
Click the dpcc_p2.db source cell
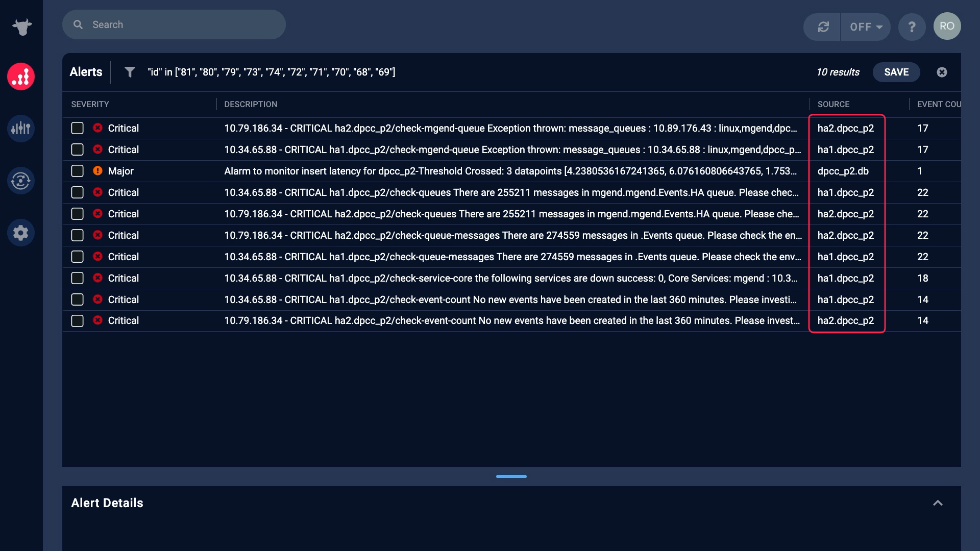coord(843,171)
